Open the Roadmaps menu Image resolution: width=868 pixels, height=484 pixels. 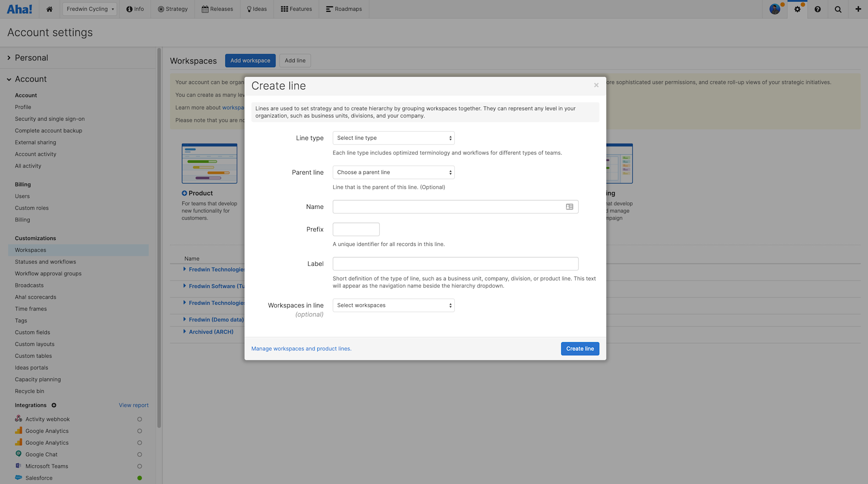pos(344,9)
